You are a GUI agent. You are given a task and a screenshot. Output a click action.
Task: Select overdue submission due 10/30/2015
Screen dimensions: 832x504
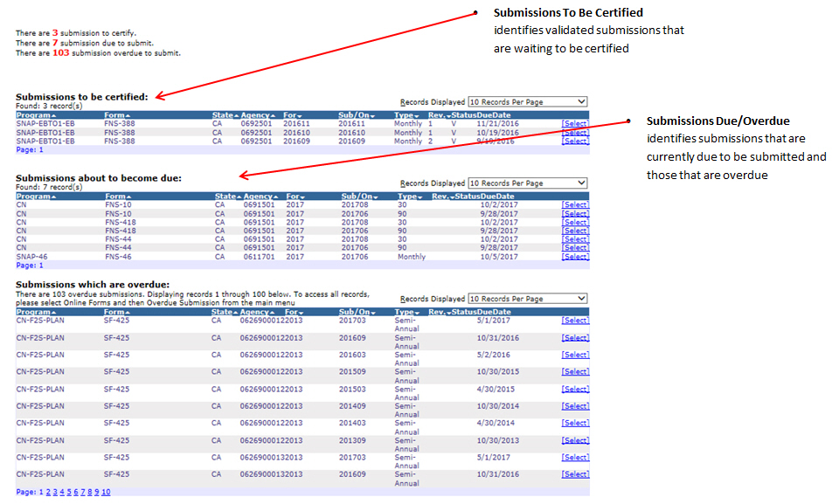pyautogui.click(x=575, y=372)
